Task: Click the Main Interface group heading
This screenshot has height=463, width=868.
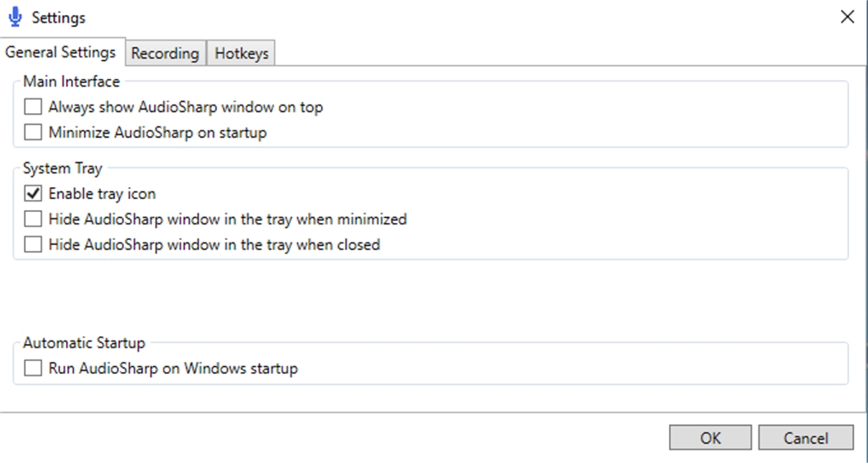Action: [71, 81]
